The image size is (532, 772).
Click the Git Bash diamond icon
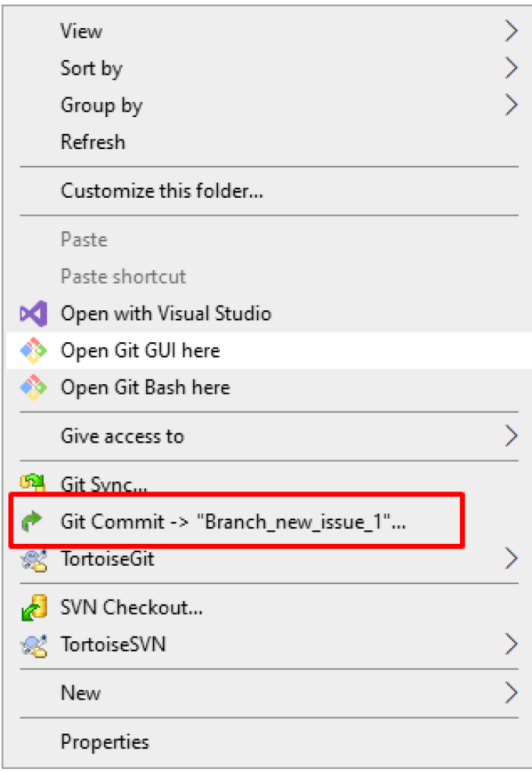pyautogui.click(x=33, y=387)
